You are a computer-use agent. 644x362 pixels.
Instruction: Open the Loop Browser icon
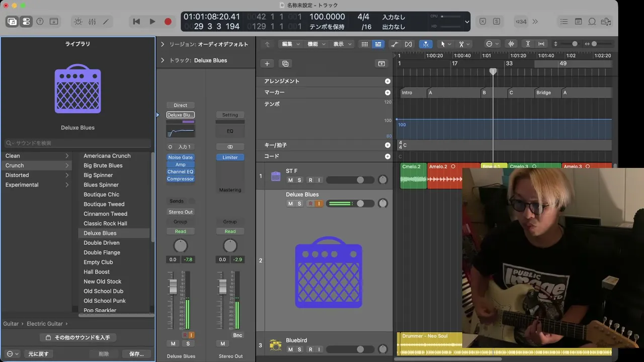tap(592, 22)
